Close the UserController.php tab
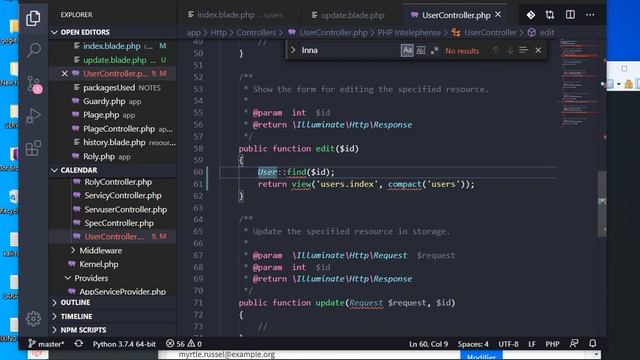This screenshot has width=640, height=360. [x=498, y=15]
